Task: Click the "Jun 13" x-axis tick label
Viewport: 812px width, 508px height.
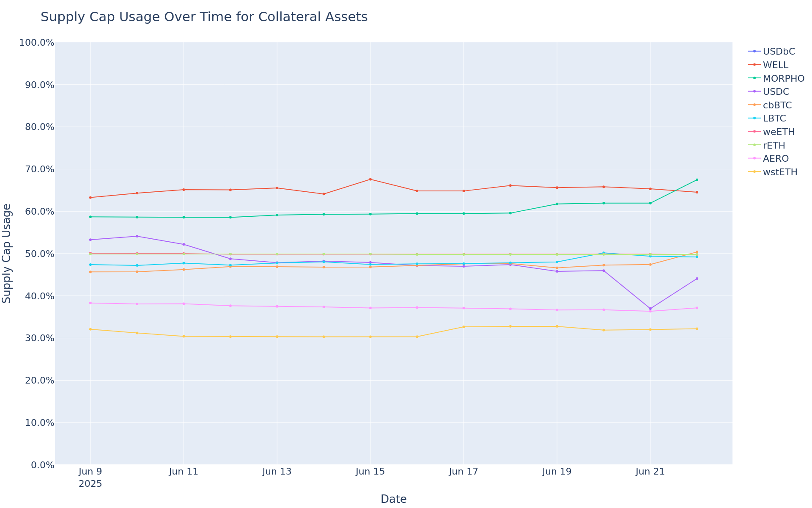Action: tap(277, 472)
